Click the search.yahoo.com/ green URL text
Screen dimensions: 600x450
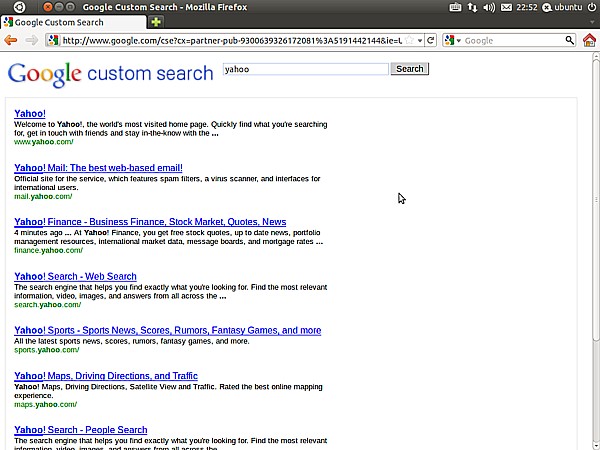(x=47, y=305)
